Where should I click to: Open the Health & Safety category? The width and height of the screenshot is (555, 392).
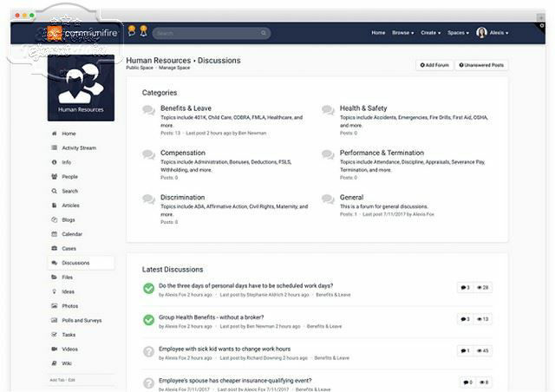tap(363, 108)
